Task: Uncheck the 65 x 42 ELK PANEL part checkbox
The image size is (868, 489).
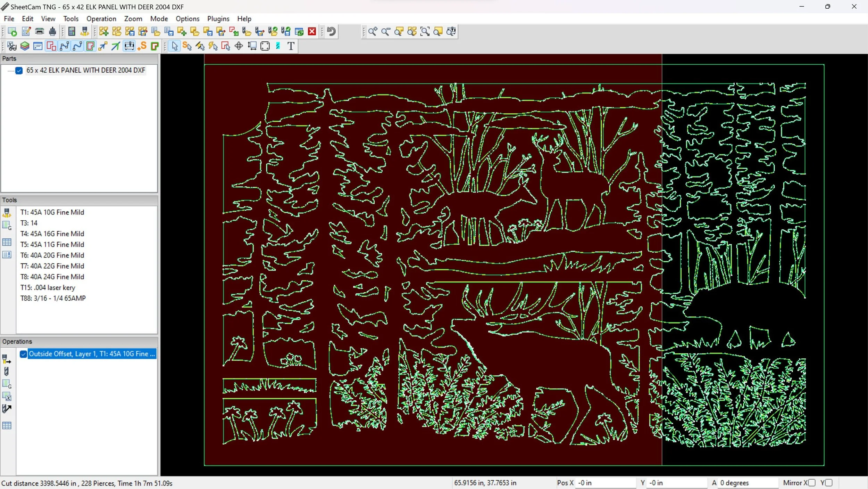Action: tap(19, 71)
